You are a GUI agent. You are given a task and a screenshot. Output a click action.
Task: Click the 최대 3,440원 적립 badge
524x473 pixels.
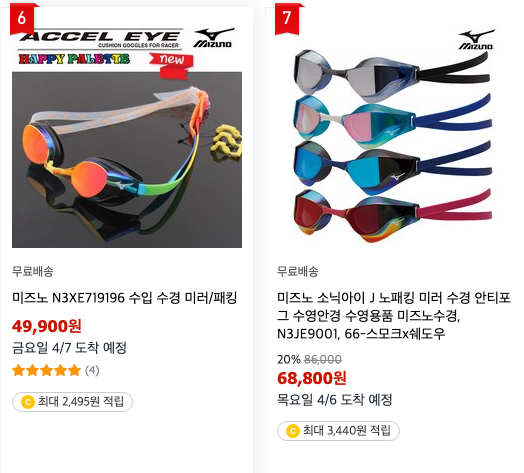point(338,431)
